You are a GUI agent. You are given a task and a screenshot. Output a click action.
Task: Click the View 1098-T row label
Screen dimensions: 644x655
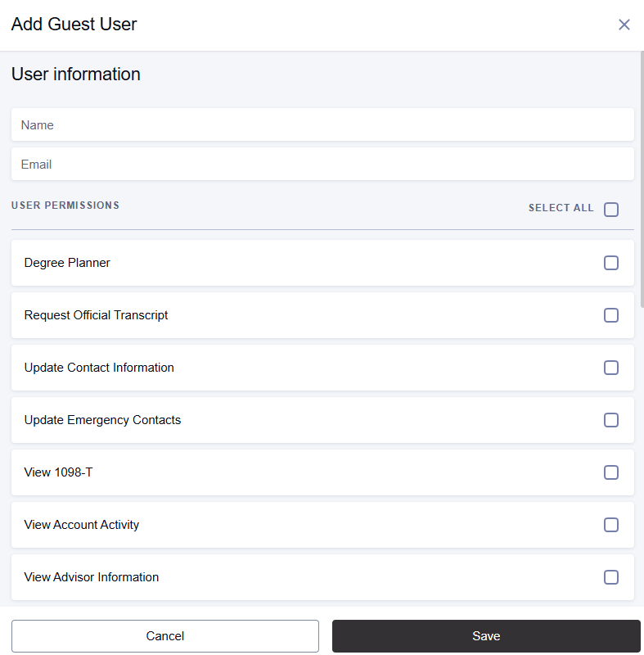point(58,472)
